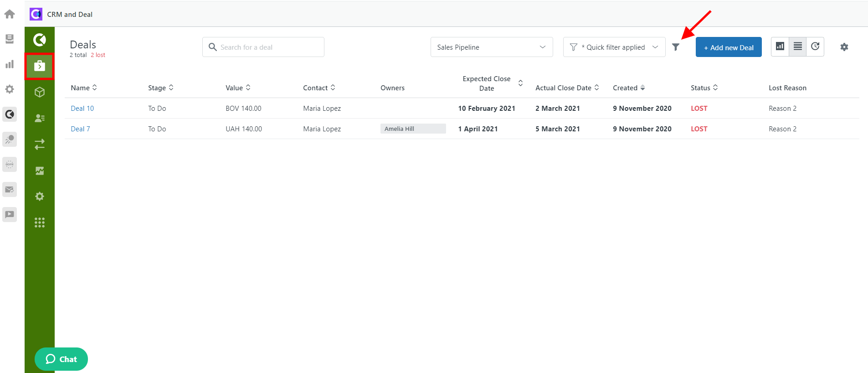Click the UAH 140.00 value cell

point(244,129)
